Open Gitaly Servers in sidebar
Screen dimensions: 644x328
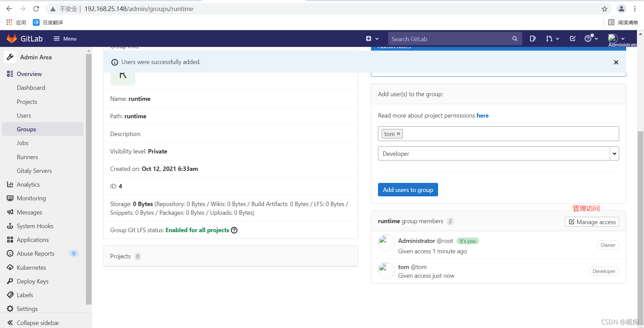tap(34, 171)
